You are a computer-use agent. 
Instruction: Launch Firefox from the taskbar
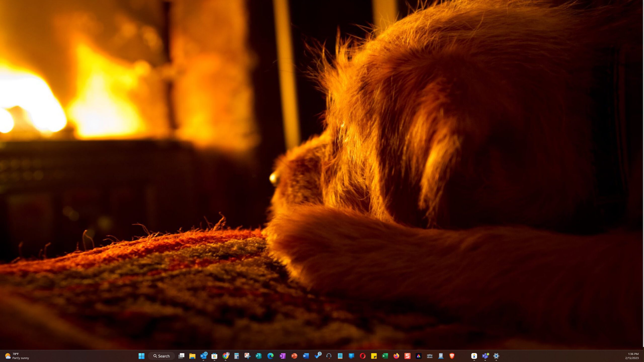click(x=396, y=356)
